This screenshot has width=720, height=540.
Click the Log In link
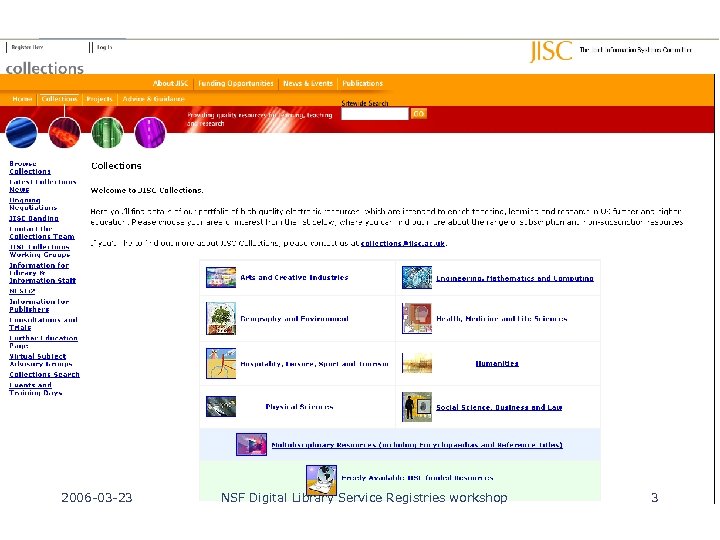(x=105, y=47)
